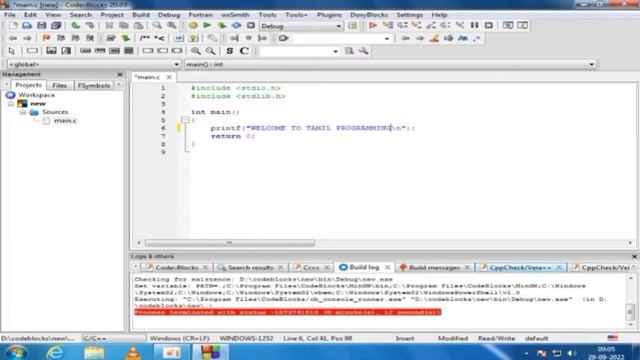Screen dimensions: 640x360
Task: Highlight occurrences with the marker icon
Action: coord(434,38)
